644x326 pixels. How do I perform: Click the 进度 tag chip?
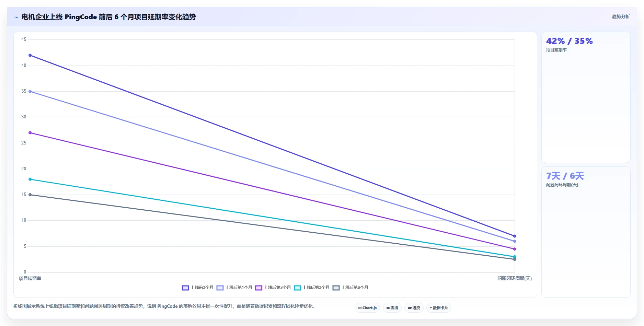point(414,308)
